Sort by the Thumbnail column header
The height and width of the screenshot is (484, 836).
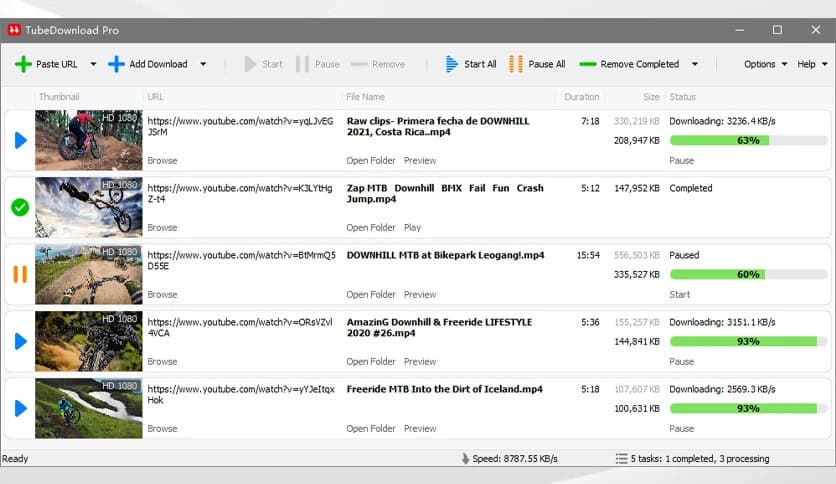point(59,96)
